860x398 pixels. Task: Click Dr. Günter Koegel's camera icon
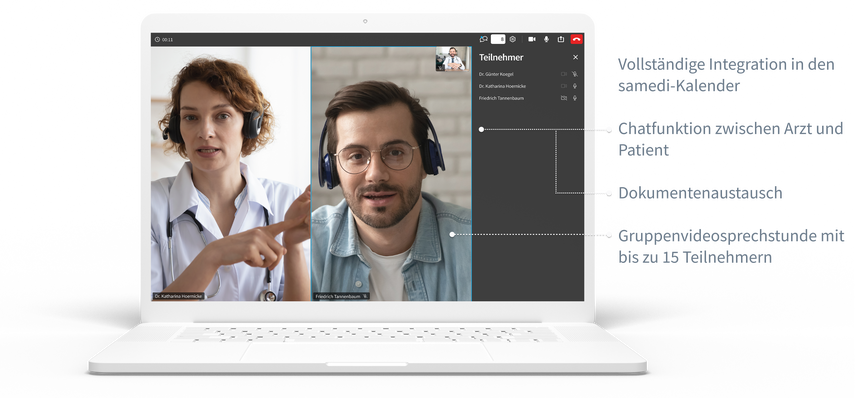point(563,73)
